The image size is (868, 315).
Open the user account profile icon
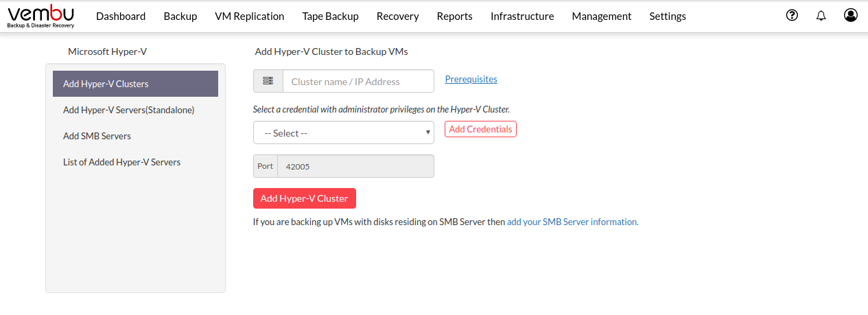pyautogui.click(x=851, y=15)
